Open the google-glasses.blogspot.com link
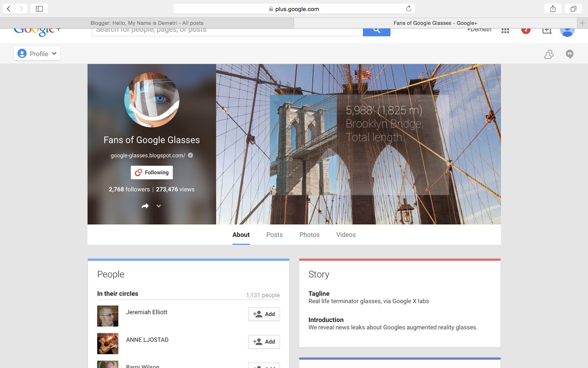Viewport: 588px width, 368px height. click(148, 156)
